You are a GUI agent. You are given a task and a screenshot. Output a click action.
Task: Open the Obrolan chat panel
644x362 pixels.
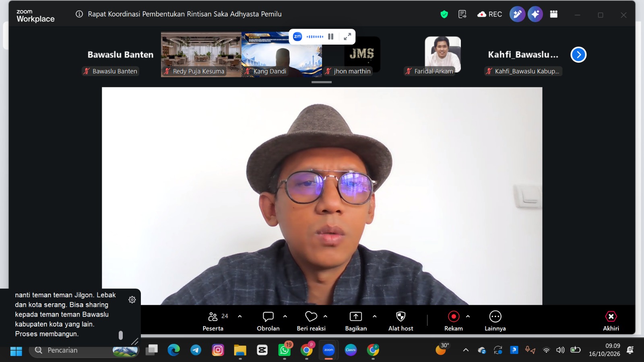tap(268, 321)
